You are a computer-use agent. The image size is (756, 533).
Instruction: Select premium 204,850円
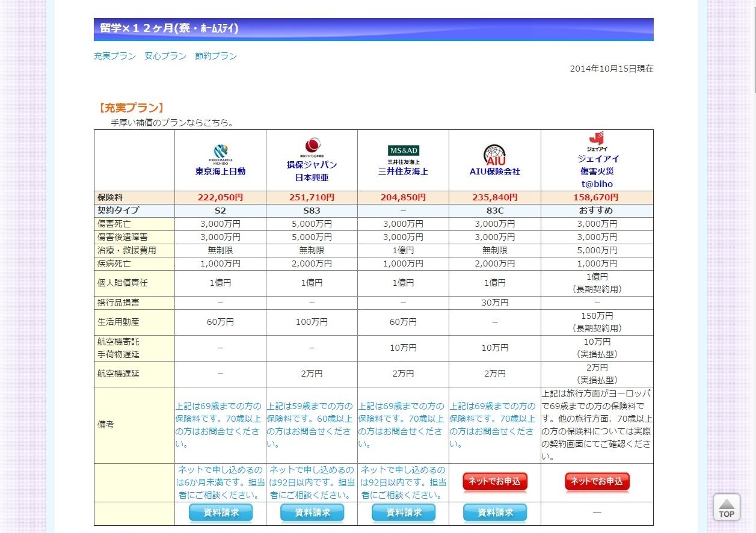[x=403, y=197]
